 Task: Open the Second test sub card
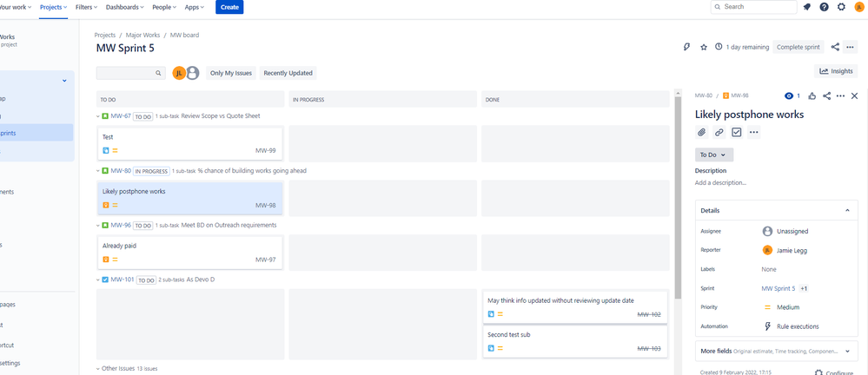point(575,341)
